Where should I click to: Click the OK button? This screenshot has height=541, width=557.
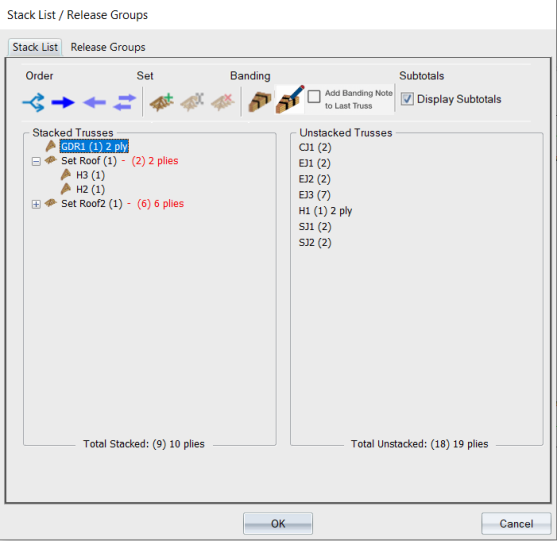[x=278, y=523]
